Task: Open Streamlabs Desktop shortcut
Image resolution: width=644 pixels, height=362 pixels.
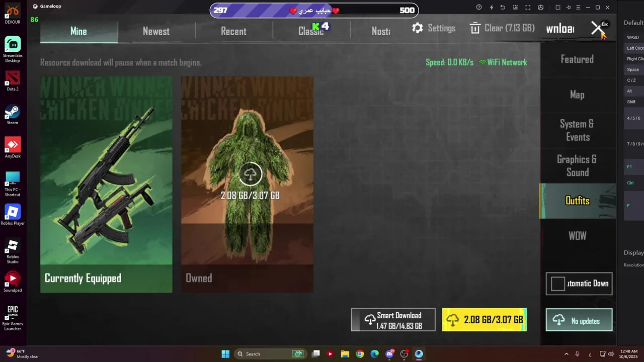Action: (13, 49)
